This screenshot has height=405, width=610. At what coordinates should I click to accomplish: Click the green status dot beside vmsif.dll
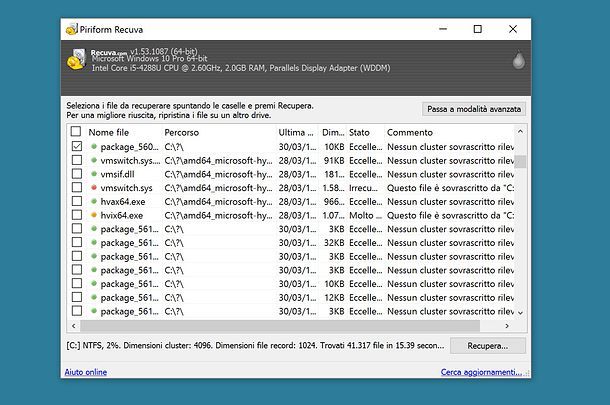click(x=94, y=174)
